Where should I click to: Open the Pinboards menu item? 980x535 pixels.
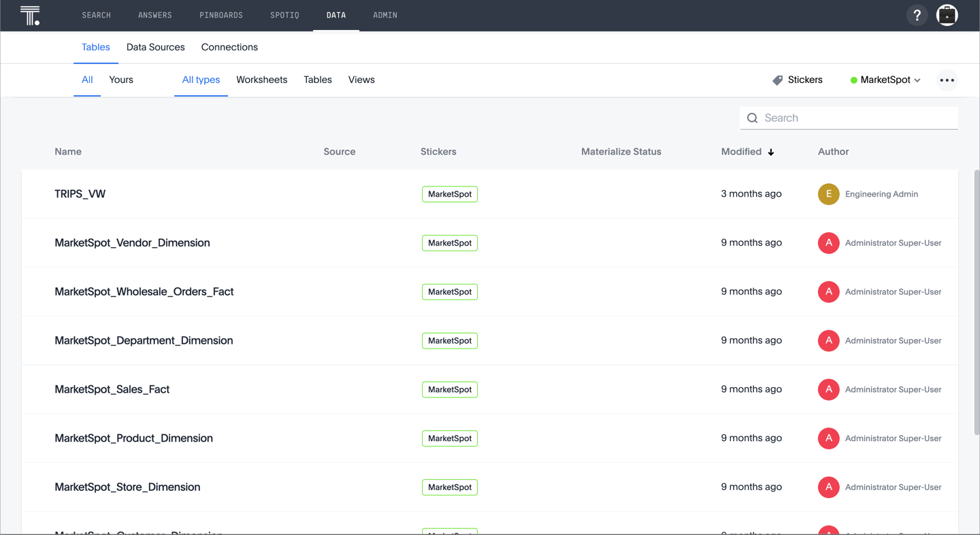220,15
